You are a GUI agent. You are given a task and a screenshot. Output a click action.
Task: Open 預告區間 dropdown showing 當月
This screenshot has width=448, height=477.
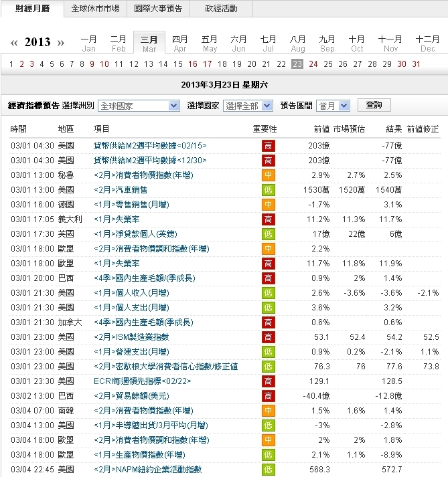pyautogui.click(x=333, y=106)
